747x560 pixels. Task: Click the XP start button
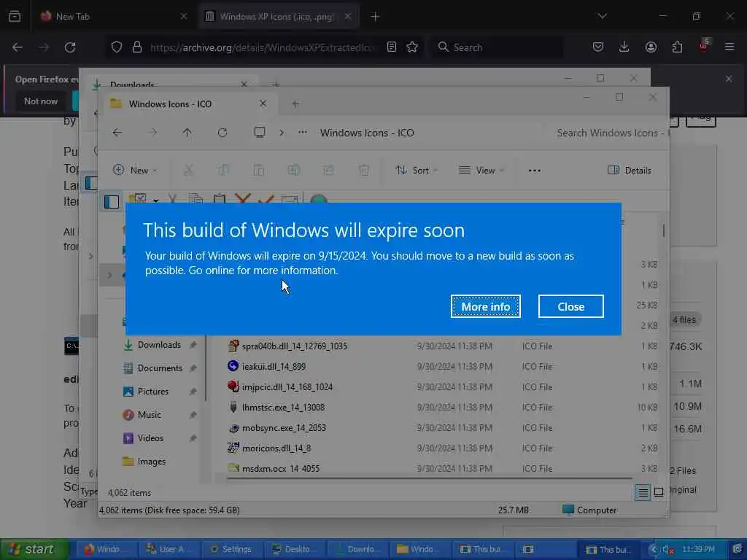tap(34, 549)
